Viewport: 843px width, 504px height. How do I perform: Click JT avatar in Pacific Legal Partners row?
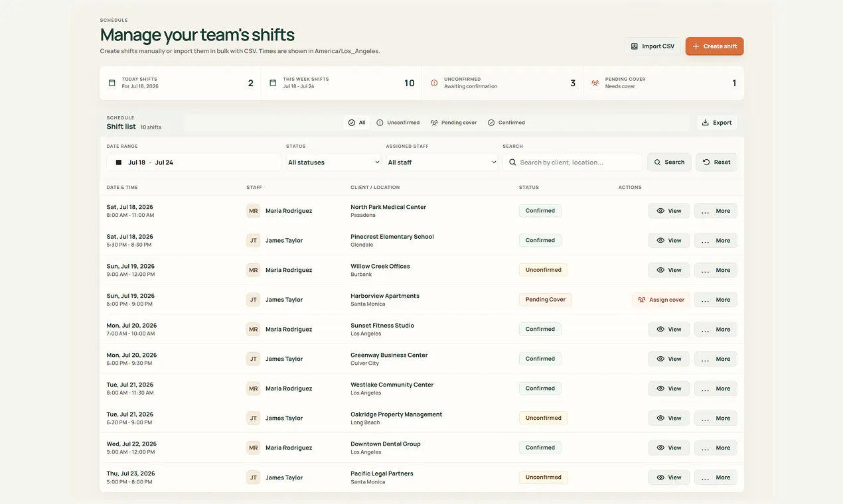tap(254, 477)
